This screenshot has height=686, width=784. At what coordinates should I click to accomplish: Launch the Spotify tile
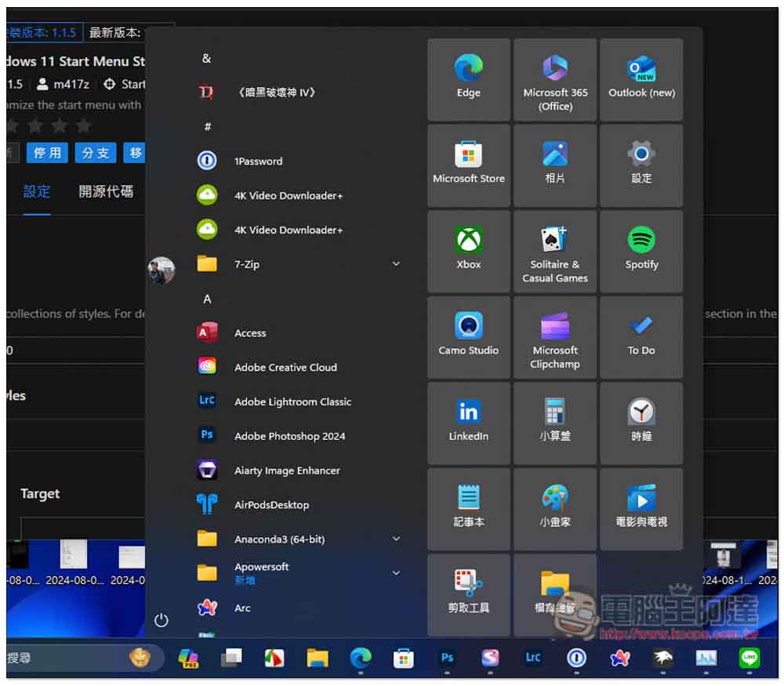click(641, 252)
